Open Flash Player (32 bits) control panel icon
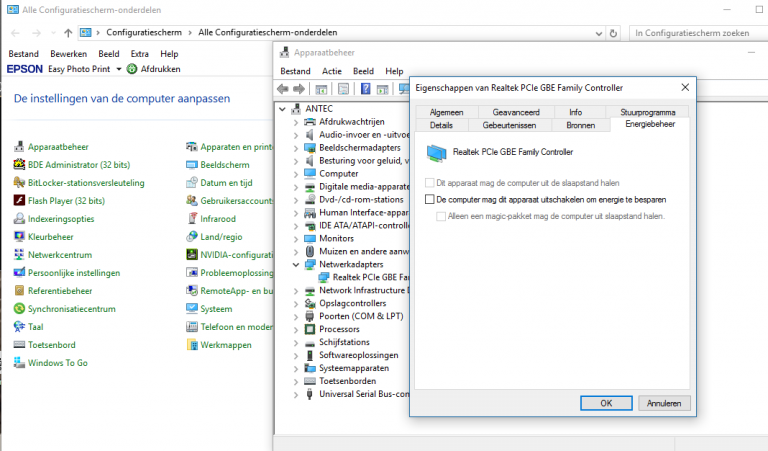 [x=19, y=200]
